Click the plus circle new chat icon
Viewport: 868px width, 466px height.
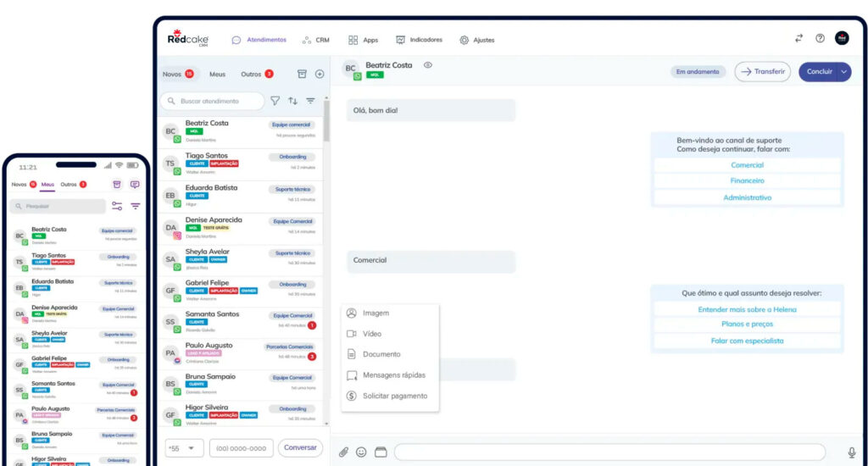(320, 74)
